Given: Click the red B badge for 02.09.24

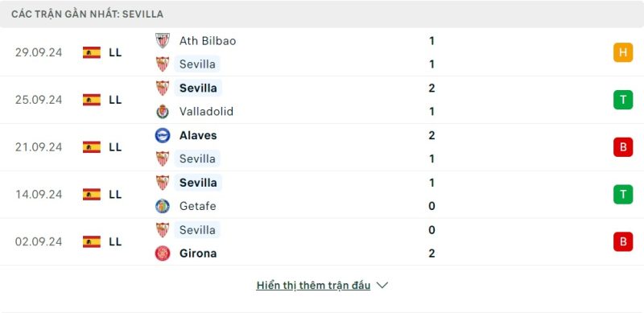Looking at the screenshot, I should (623, 241).
